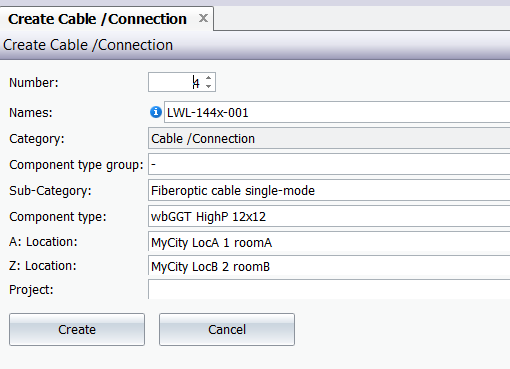
Task: Select the Z: Location field MyCity LocB
Action: click(x=329, y=266)
